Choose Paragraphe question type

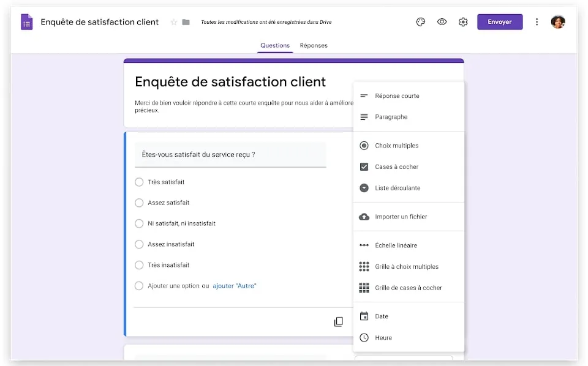[x=409, y=117]
